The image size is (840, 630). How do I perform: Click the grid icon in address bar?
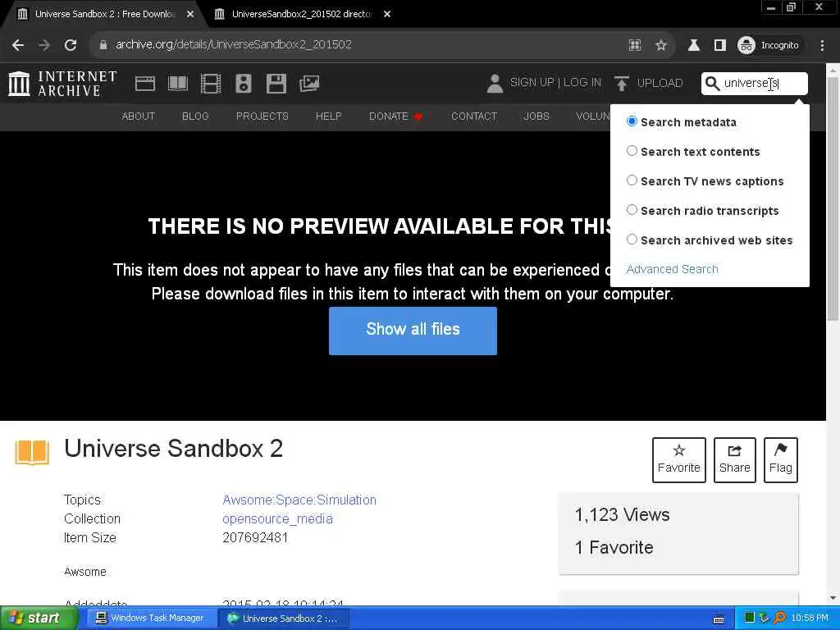pyautogui.click(x=635, y=45)
